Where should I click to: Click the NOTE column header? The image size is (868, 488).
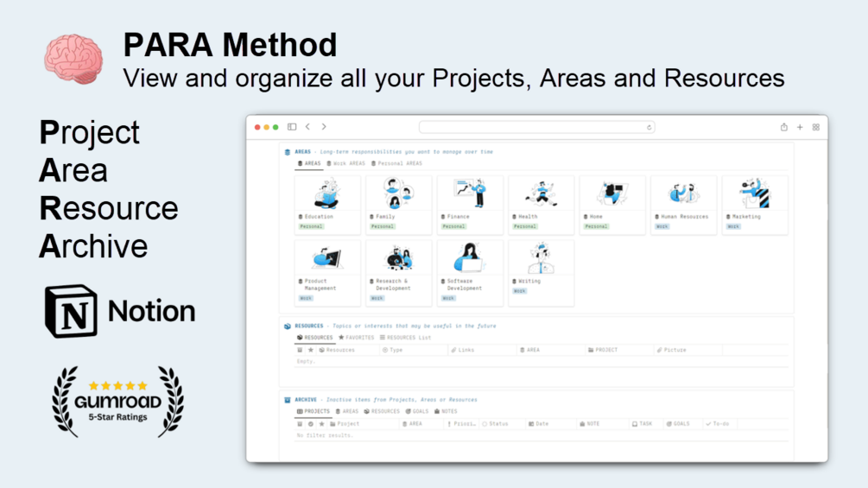click(590, 424)
